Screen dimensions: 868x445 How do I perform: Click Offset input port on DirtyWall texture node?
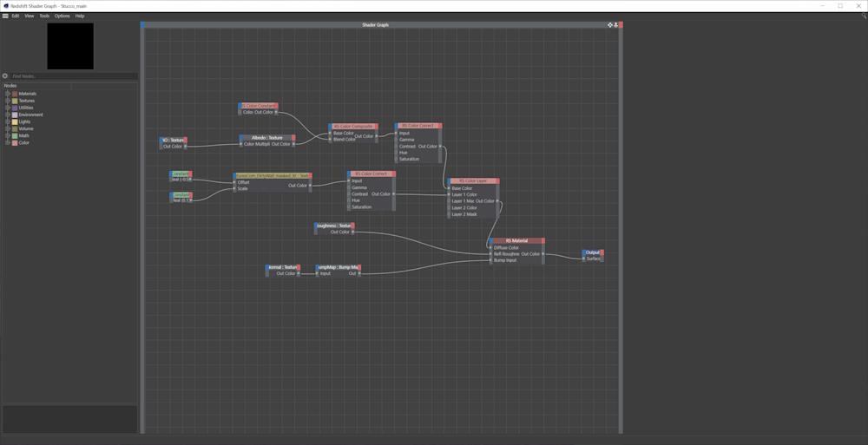coord(234,182)
